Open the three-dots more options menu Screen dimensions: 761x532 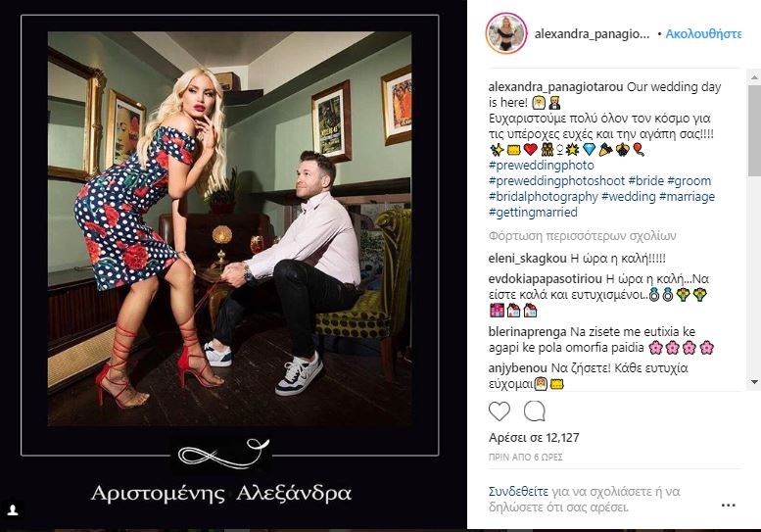click(728, 506)
